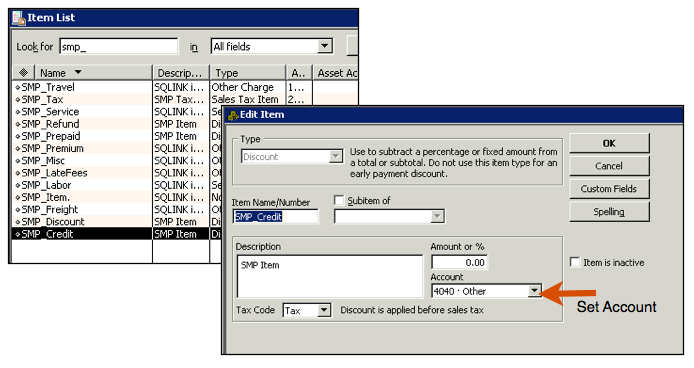The width and height of the screenshot is (694, 368).
Task: Check the Subitem of checkbox
Action: [339, 201]
